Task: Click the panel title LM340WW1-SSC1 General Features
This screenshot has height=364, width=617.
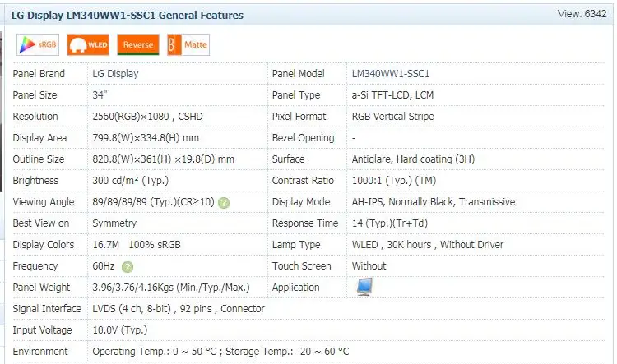Action: (x=127, y=16)
